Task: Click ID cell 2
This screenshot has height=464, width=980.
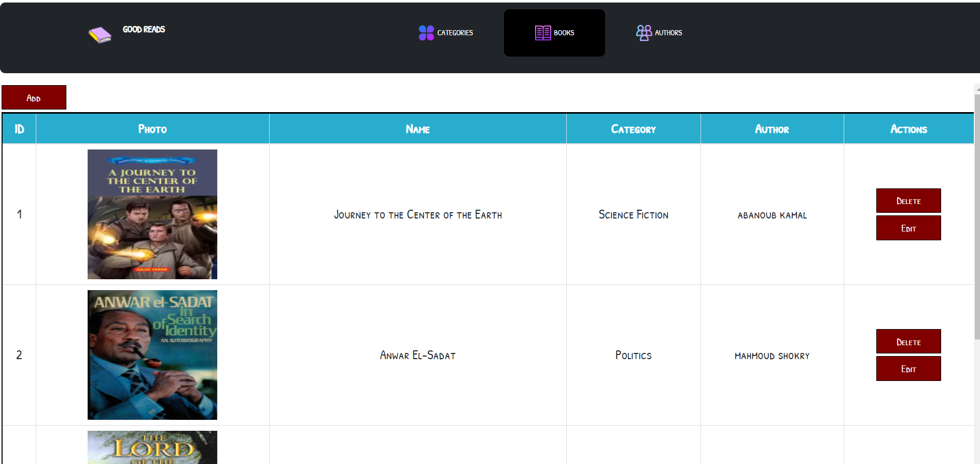Action: [x=19, y=355]
